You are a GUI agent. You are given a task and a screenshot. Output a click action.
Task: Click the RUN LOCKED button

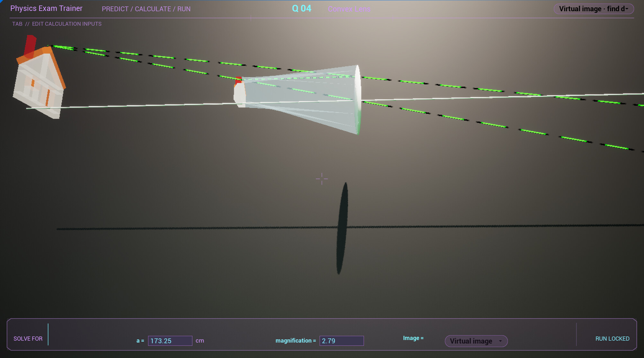click(x=612, y=339)
